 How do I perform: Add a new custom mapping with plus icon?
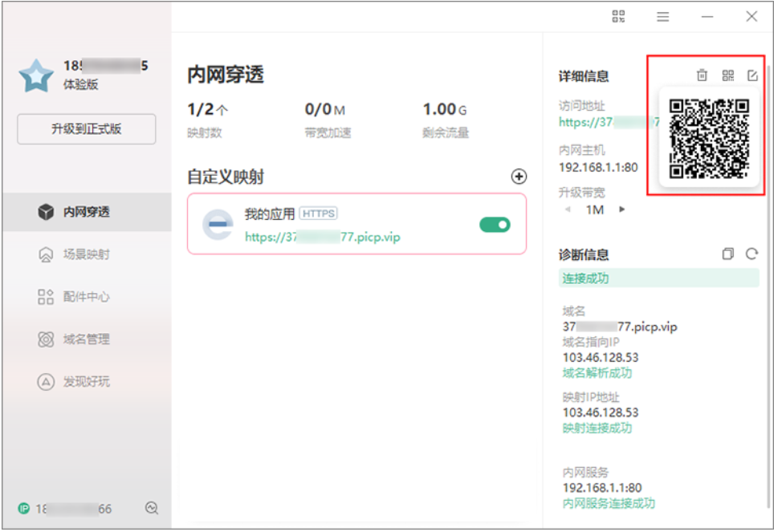519,177
